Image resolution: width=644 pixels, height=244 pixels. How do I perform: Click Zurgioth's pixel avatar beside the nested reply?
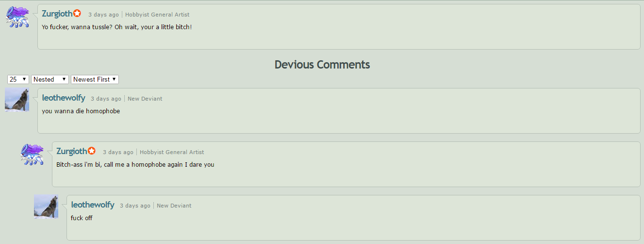point(32,154)
